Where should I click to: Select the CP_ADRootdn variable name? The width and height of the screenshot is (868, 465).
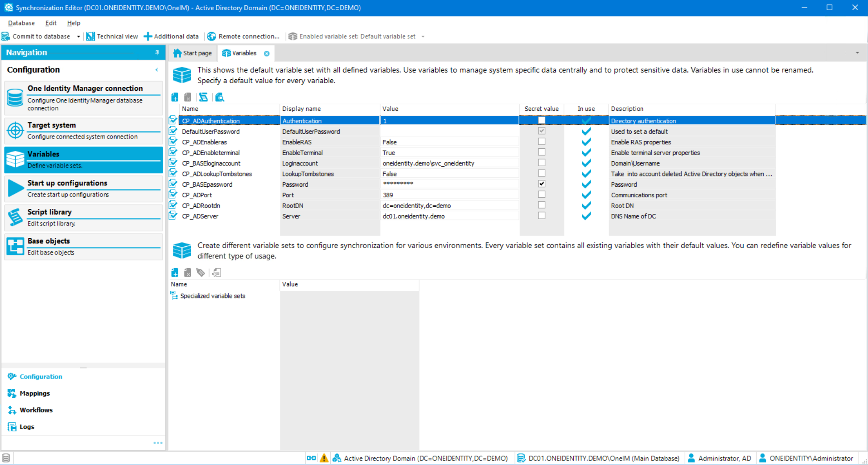[201, 205]
